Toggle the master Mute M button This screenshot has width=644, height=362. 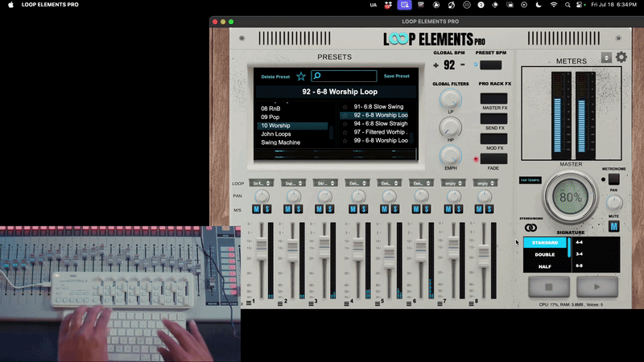tap(613, 226)
